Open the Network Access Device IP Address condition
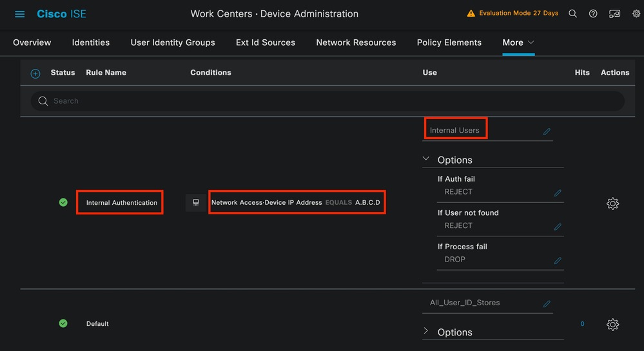The height and width of the screenshot is (351, 644). tap(296, 202)
